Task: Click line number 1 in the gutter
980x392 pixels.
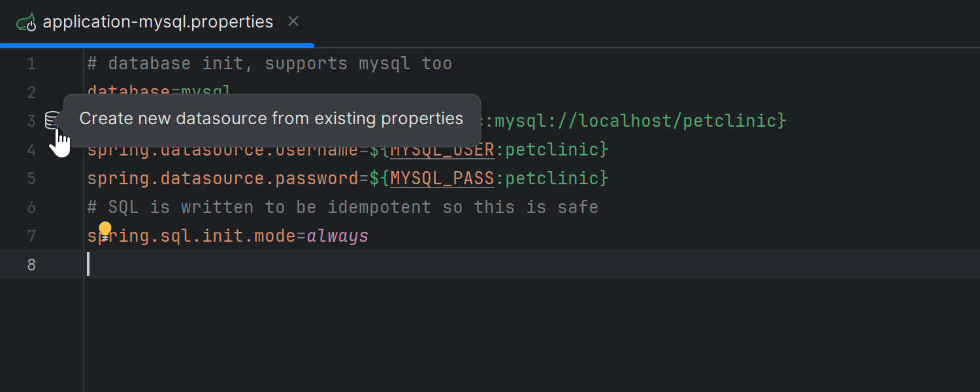Action: (31, 63)
